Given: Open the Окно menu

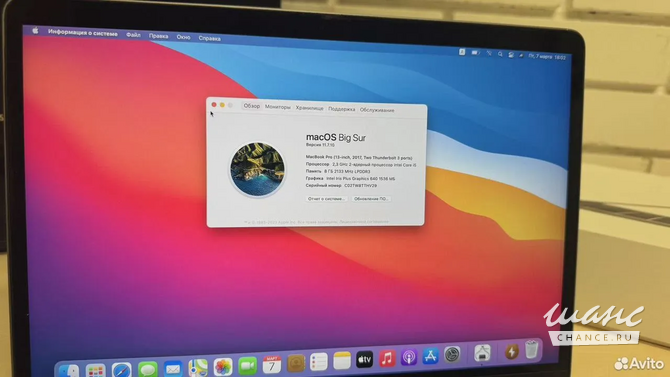Looking at the screenshot, I should click(183, 37).
